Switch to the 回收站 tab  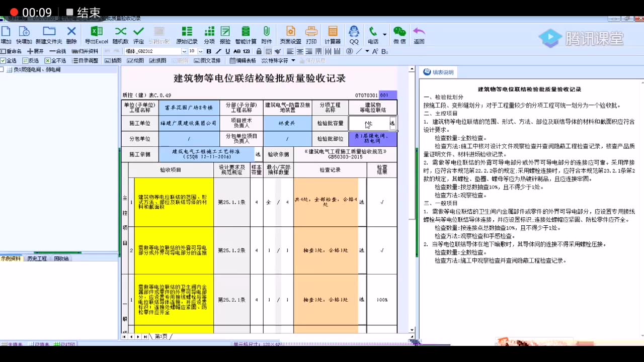pos(60,258)
